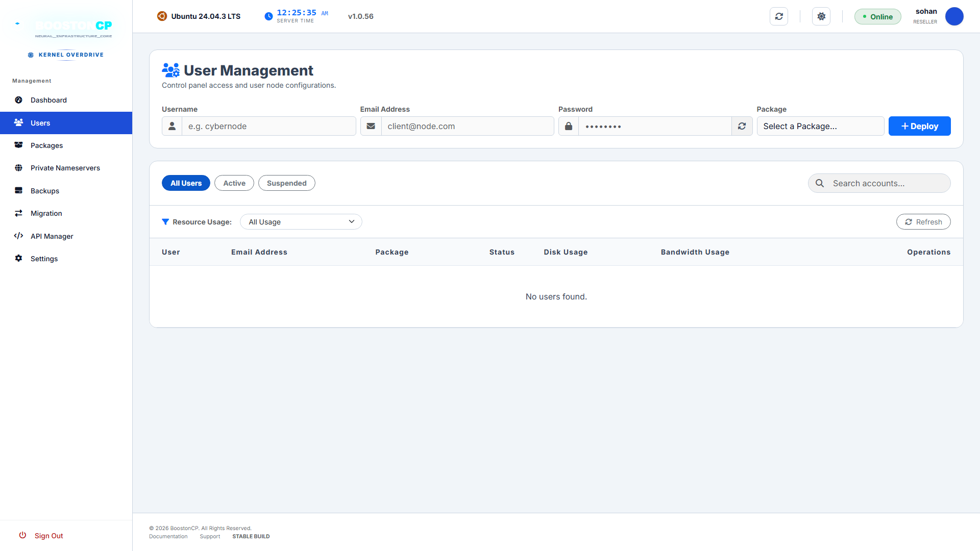
Task: Filter by Suspended users tab
Action: click(x=287, y=183)
